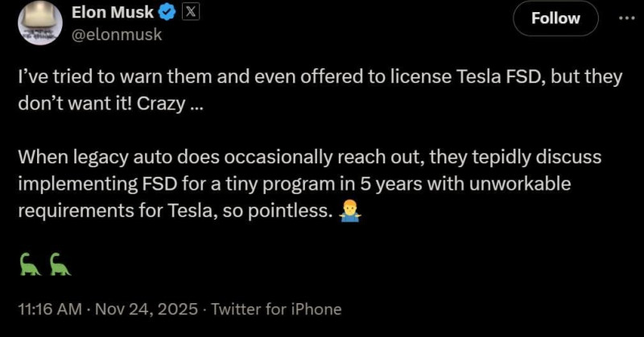Click the second green dinosaur emoji
This screenshot has width=644, height=337.
[60, 263]
